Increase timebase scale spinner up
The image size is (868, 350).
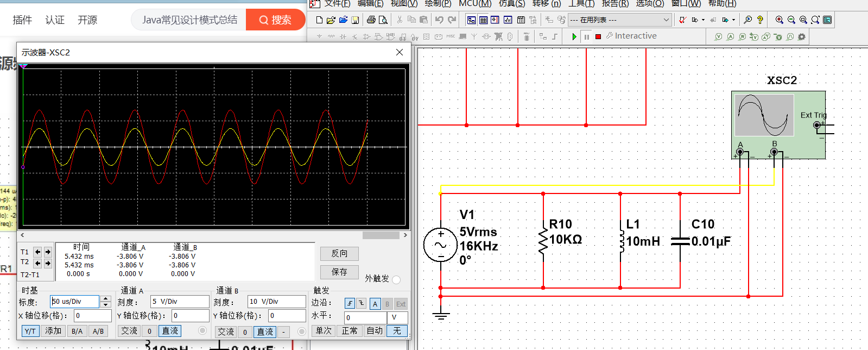[x=106, y=298]
